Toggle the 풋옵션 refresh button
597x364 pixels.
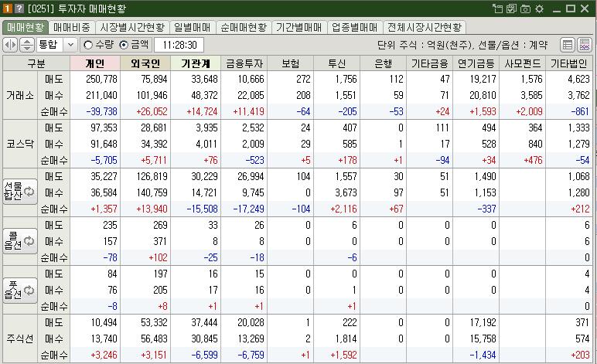(x=20, y=291)
